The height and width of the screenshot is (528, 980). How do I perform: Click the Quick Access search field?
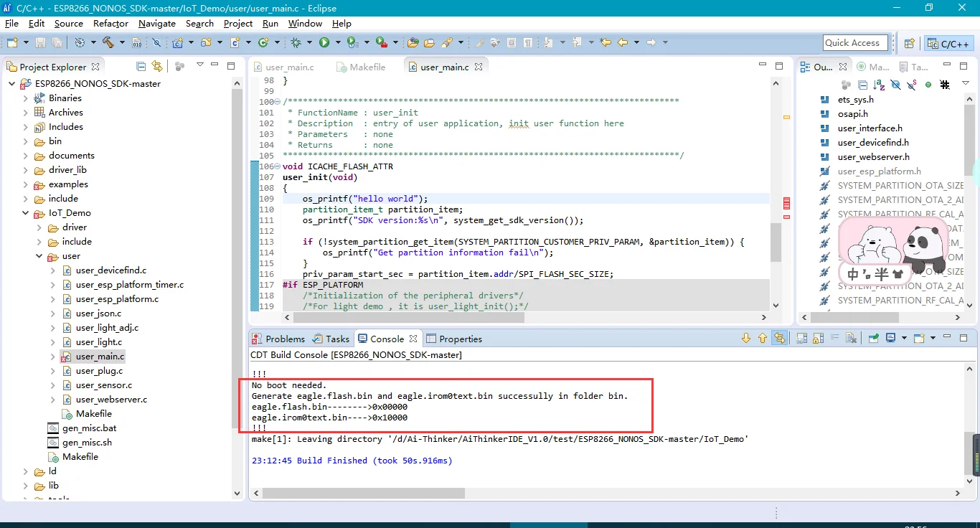tap(855, 43)
